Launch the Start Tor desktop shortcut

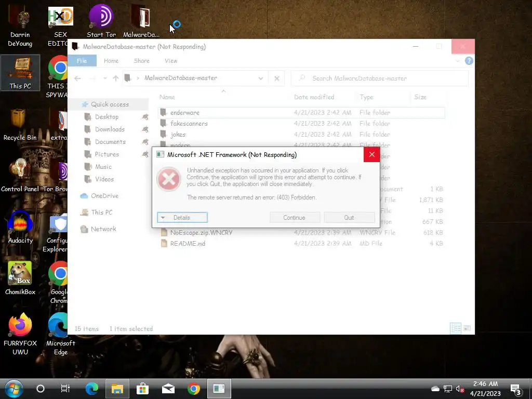[101, 22]
